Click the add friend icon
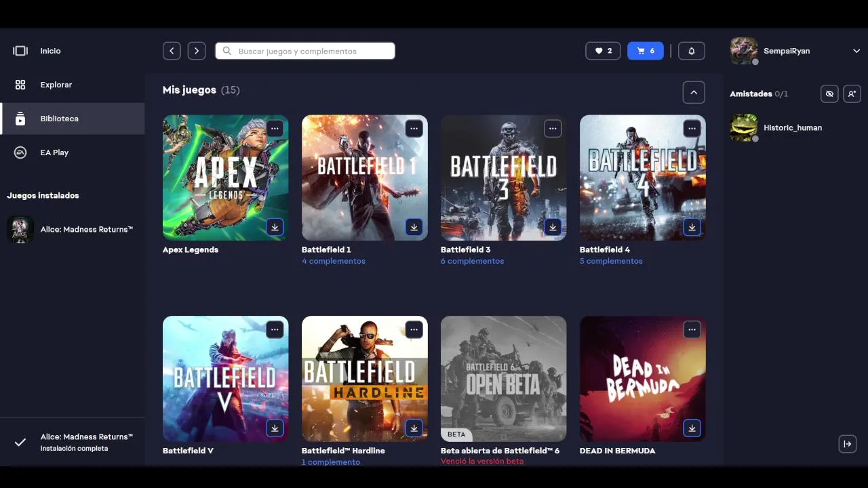 coord(852,94)
